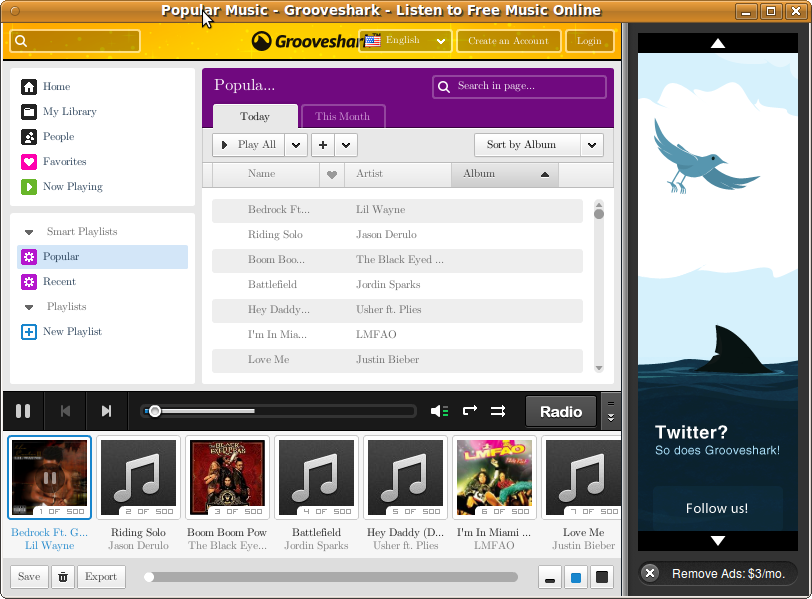Toggle Album column sort direction

pos(505,174)
